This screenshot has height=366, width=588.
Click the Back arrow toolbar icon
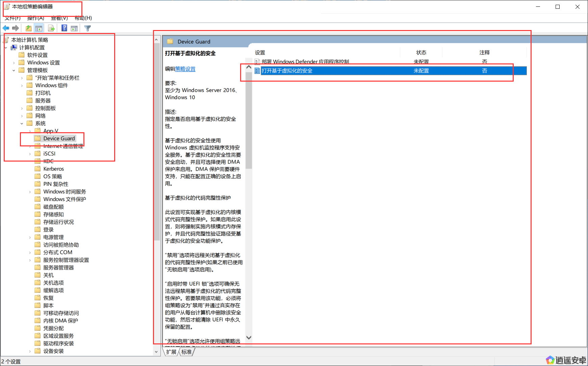point(6,28)
